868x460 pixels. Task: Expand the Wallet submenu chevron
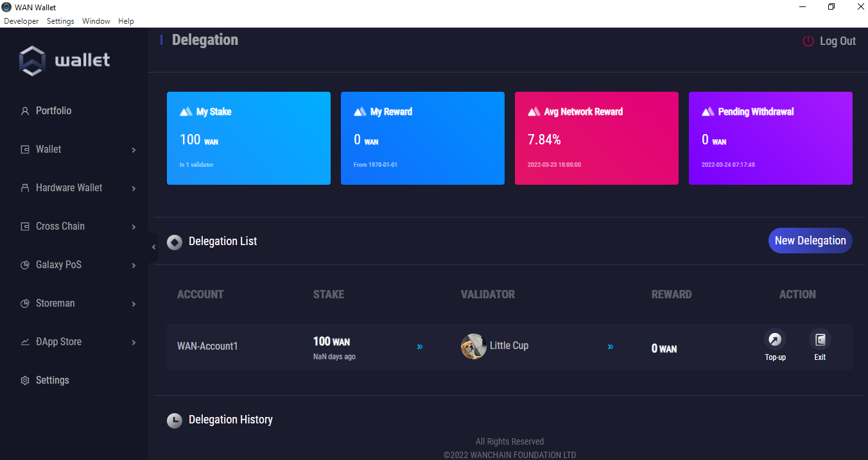(134, 150)
